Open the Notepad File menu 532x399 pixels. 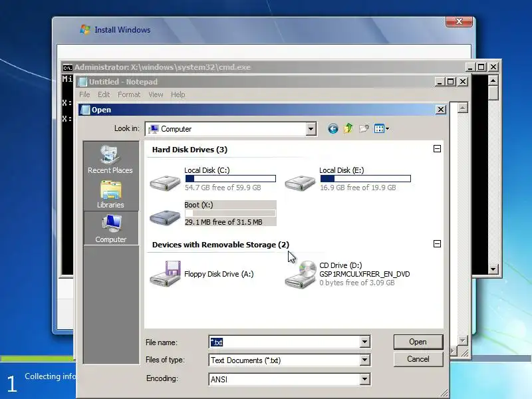84,94
